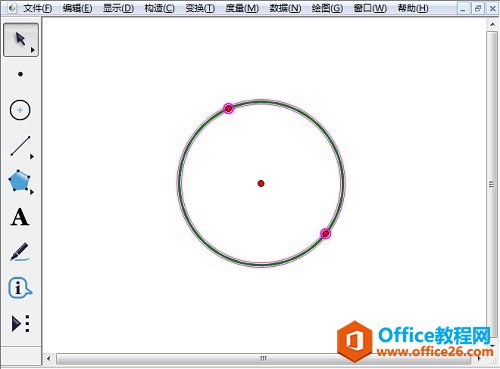Select the Arrow selection tool
The height and width of the screenshot is (369, 500).
[21, 40]
